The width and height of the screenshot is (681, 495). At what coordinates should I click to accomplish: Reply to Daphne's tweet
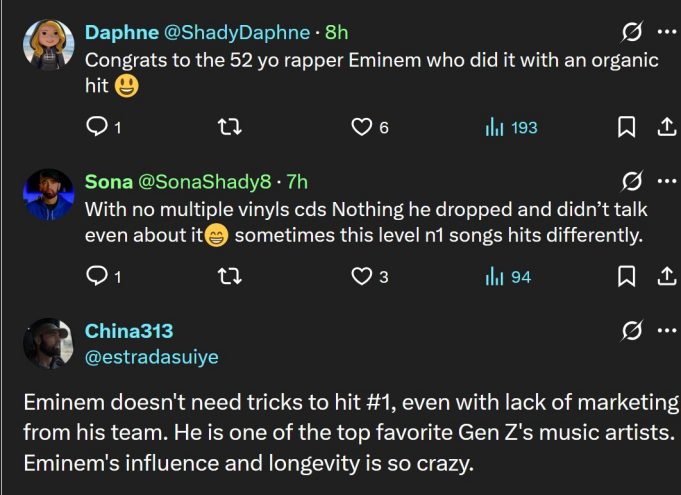(x=97, y=127)
